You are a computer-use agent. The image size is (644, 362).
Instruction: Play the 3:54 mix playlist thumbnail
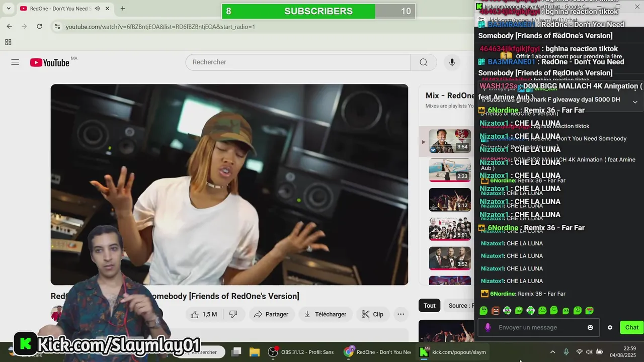(450, 141)
